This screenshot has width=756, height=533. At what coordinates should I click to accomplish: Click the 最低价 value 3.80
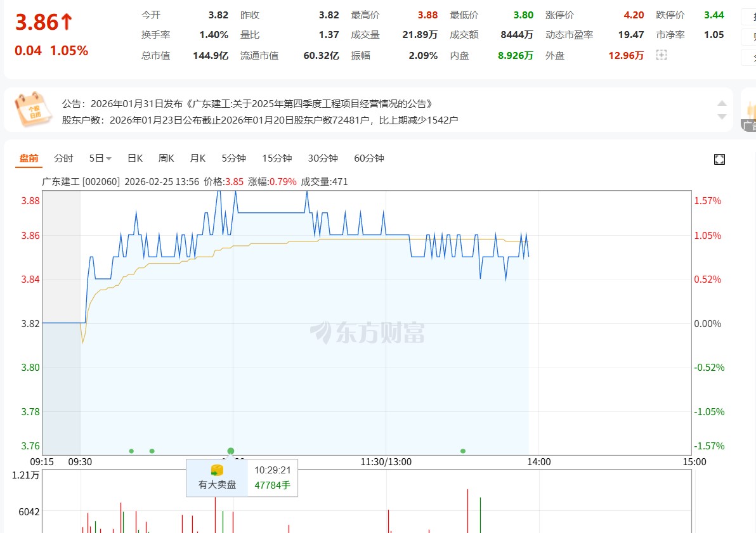[x=524, y=15]
